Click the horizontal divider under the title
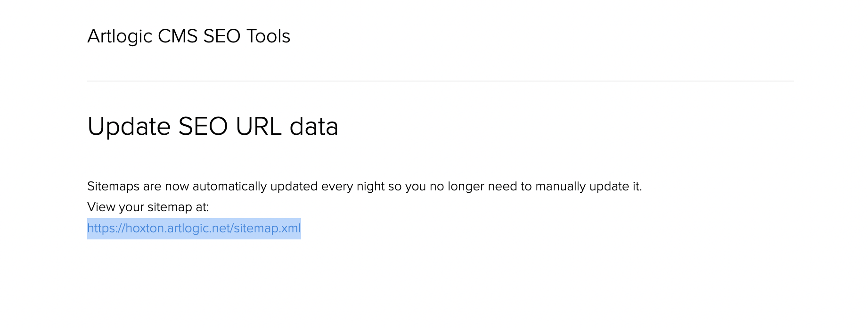Image resolution: width=868 pixels, height=328 pixels. point(440,81)
